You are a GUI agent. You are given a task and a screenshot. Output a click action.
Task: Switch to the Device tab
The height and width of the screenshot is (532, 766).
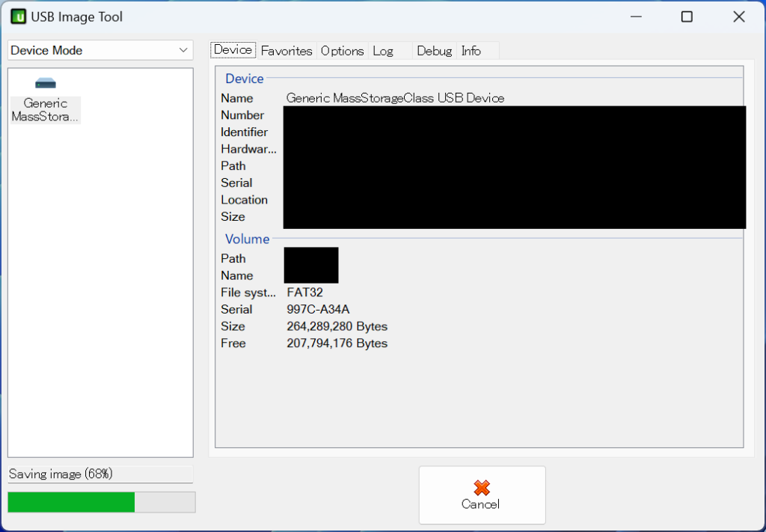click(233, 50)
